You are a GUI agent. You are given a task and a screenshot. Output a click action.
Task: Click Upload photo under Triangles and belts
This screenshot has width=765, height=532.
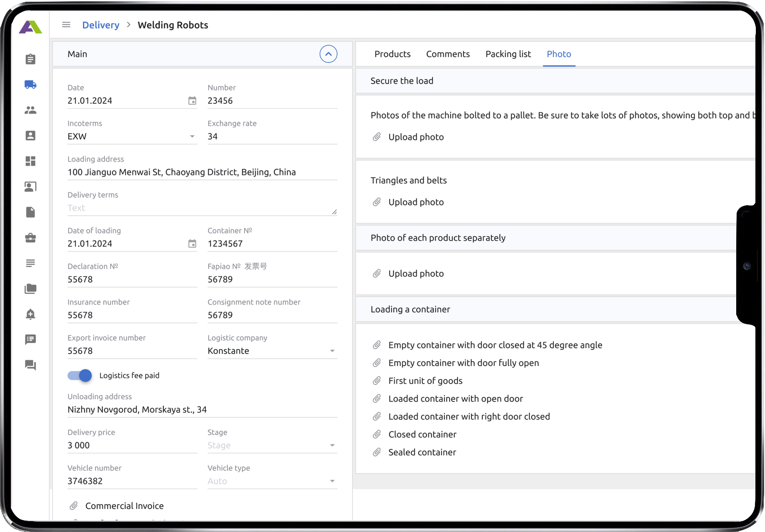coord(416,202)
